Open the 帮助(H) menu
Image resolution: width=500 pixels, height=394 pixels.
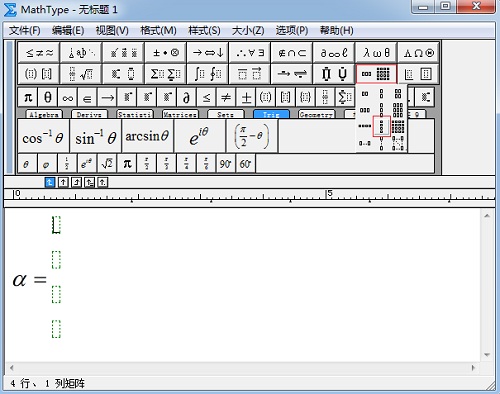tap(337, 31)
